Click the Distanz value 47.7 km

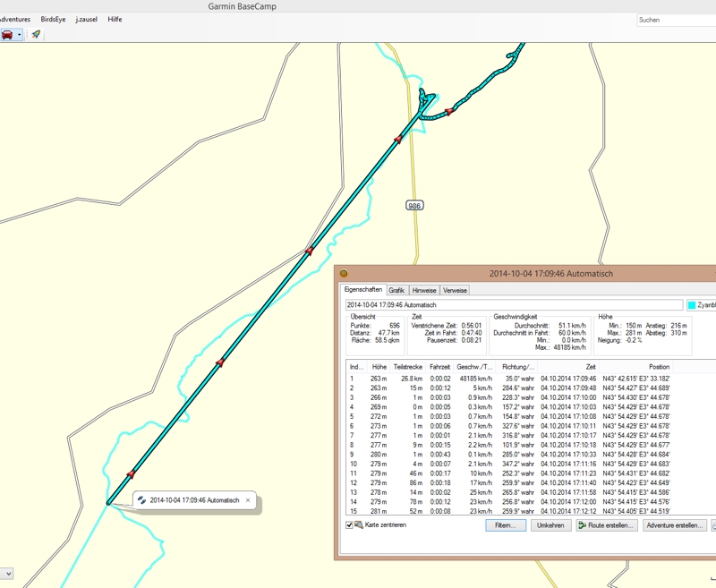click(388, 333)
